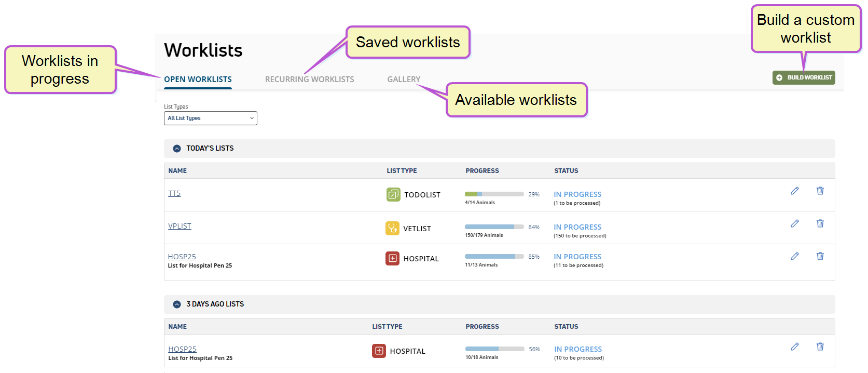Edit the 3 days ago HOSP25 list

click(794, 347)
